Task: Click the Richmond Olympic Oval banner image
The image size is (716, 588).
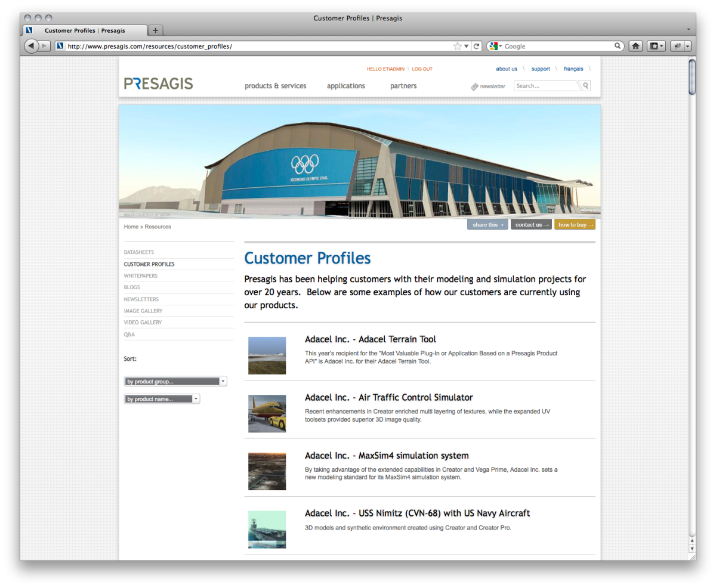Action: pyautogui.click(x=360, y=162)
